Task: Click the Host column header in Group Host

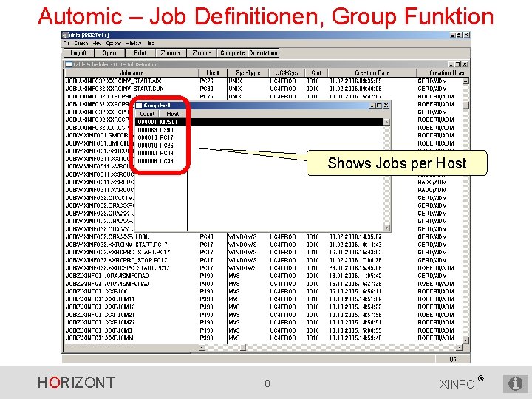Action: pos(173,114)
